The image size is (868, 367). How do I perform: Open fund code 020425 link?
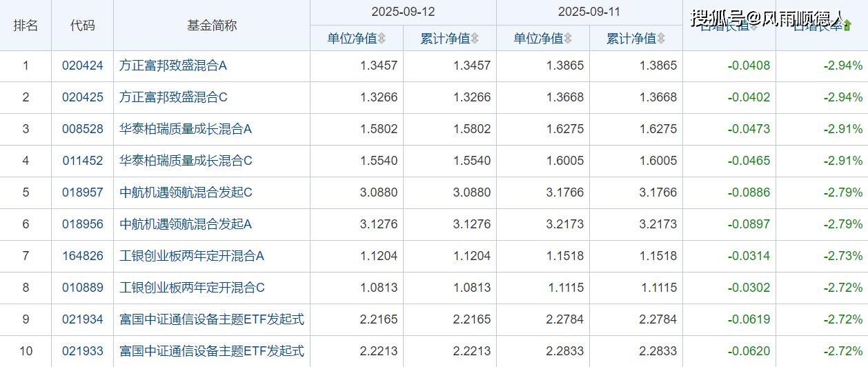click(x=83, y=98)
